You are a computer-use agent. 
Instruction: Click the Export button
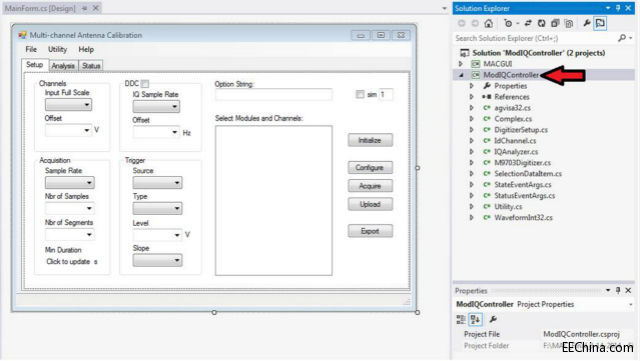(370, 231)
